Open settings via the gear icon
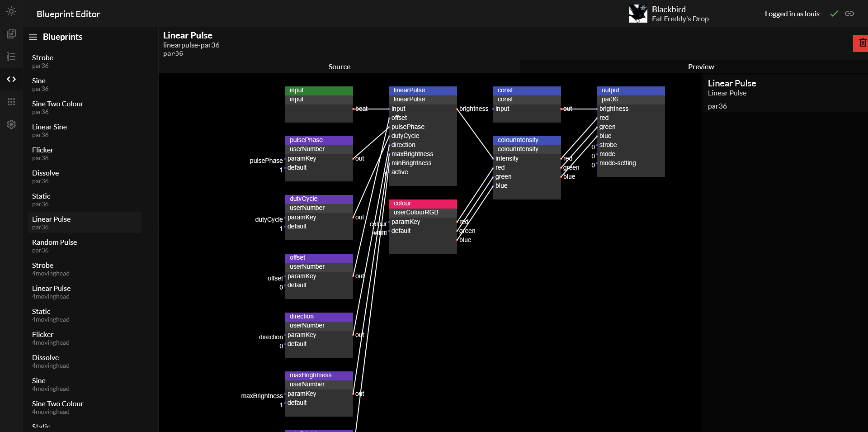The width and height of the screenshot is (868, 432). (x=11, y=124)
